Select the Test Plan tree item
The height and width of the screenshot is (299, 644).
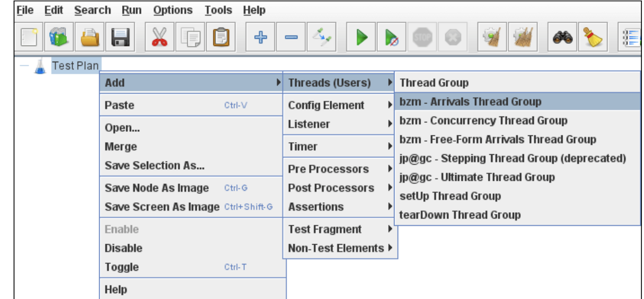click(75, 66)
